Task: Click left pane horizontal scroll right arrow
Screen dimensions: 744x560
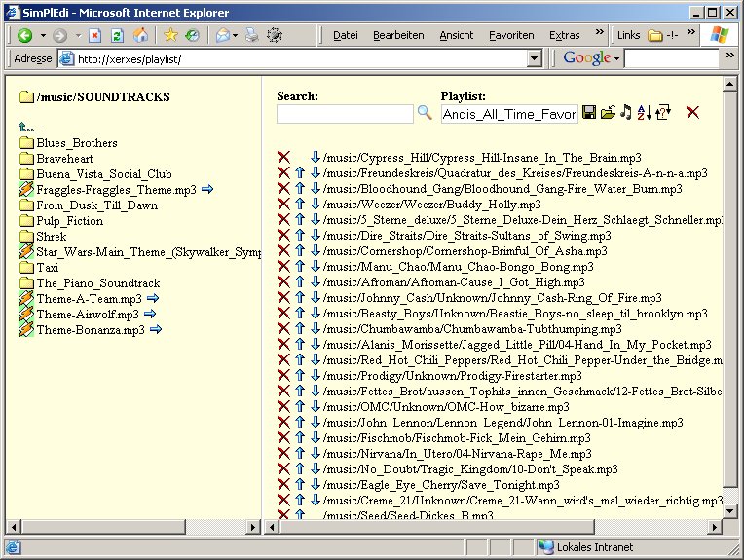Action: click(x=253, y=526)
